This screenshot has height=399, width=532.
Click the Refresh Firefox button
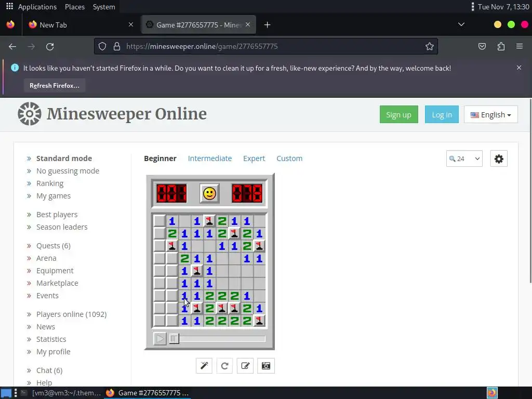tap(54, 86)
